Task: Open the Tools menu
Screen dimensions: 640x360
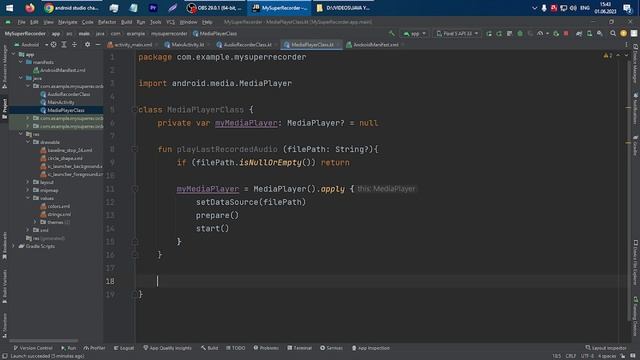Action: 156,22
